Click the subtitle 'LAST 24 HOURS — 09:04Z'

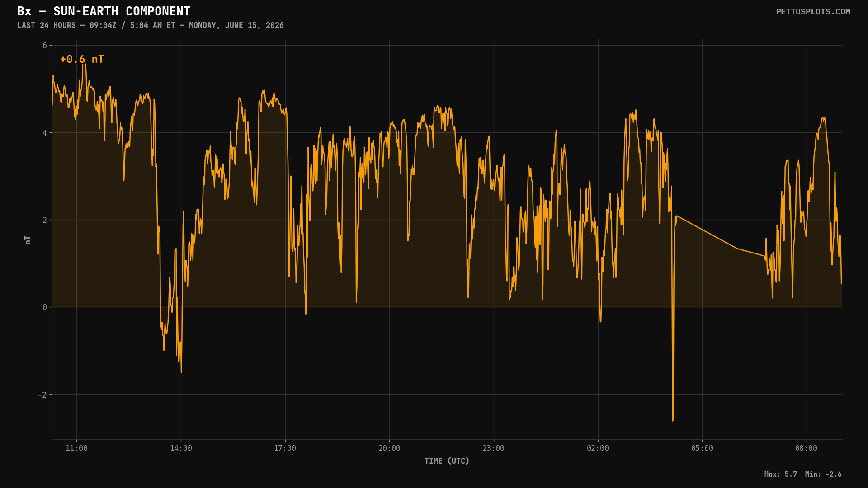pos(67,25)
